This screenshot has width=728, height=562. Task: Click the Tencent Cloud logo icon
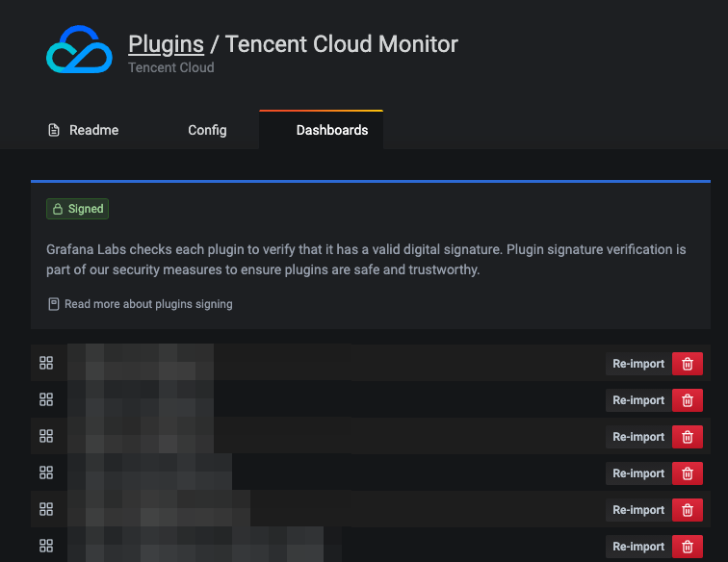pyautogui.click(x=79, y=49)
